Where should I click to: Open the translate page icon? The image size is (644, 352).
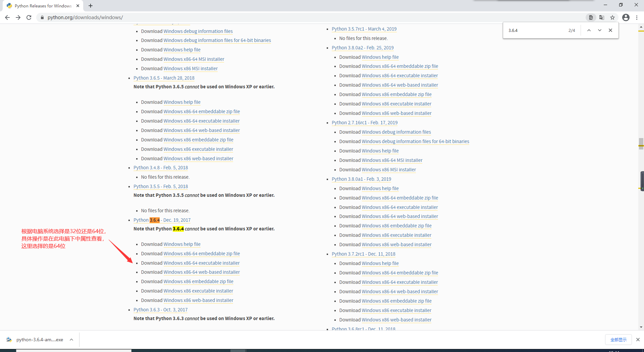[602, 17]
